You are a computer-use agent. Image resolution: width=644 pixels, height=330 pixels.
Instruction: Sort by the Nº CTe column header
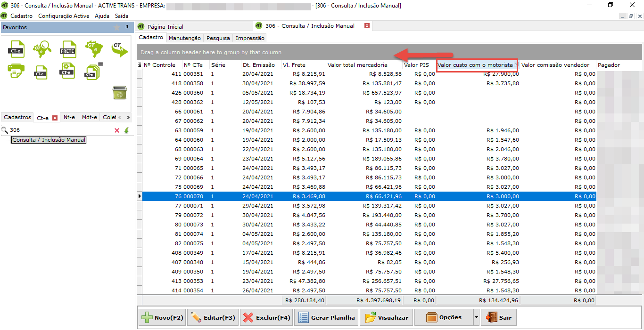(x=196, y=65)
